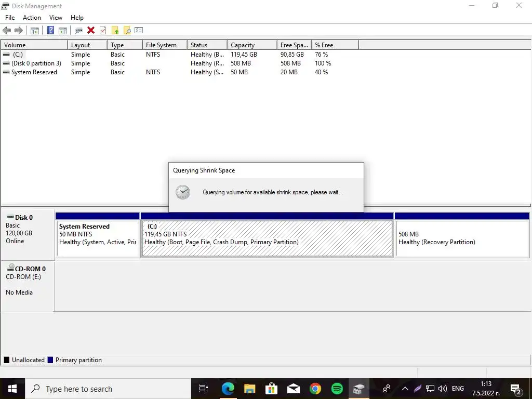
Task: Click Disk Management taskbar icon
Action: [x=358, y=389]
